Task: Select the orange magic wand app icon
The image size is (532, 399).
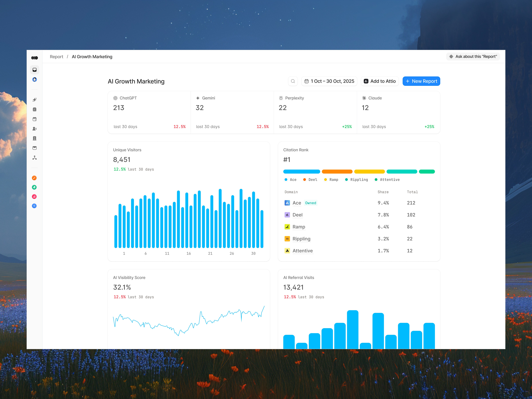Action: tap(34, 178)
